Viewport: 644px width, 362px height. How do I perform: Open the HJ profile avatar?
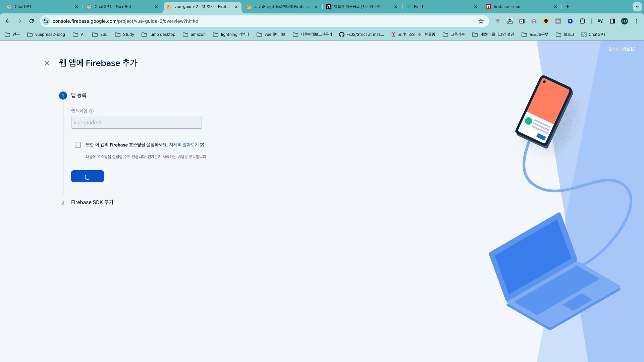coord(625,21)
